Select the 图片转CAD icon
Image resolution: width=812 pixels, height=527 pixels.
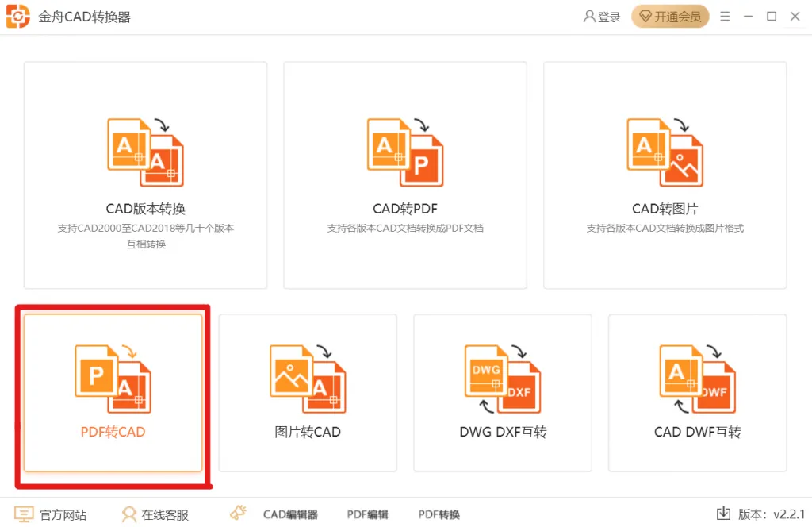[308, 379]
